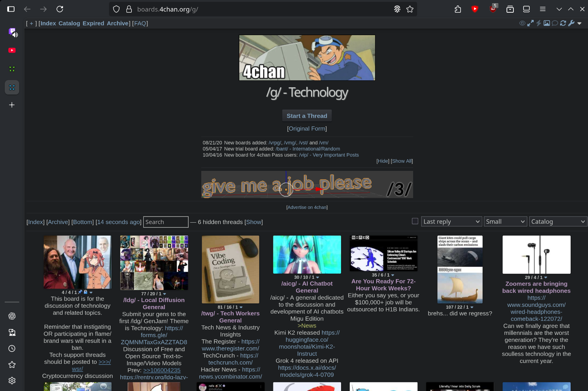
Task: Open 4chan X settings wrench icon
Action: (x=571, y=23)
